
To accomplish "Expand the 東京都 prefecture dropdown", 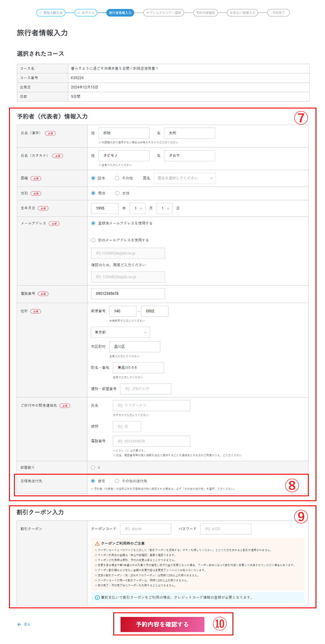I will click(120, 332).
